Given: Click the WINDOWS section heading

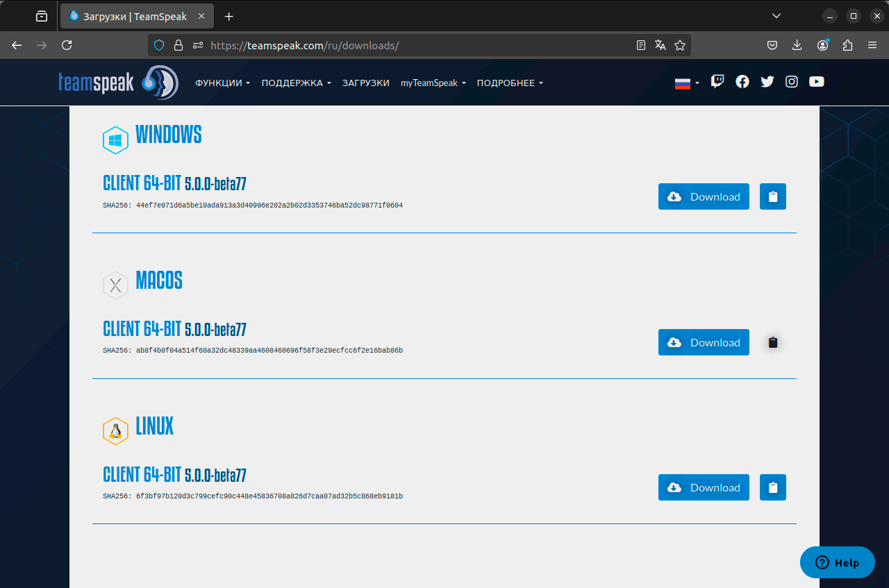Looking at the screenshot, I should (x=169, y=135).
